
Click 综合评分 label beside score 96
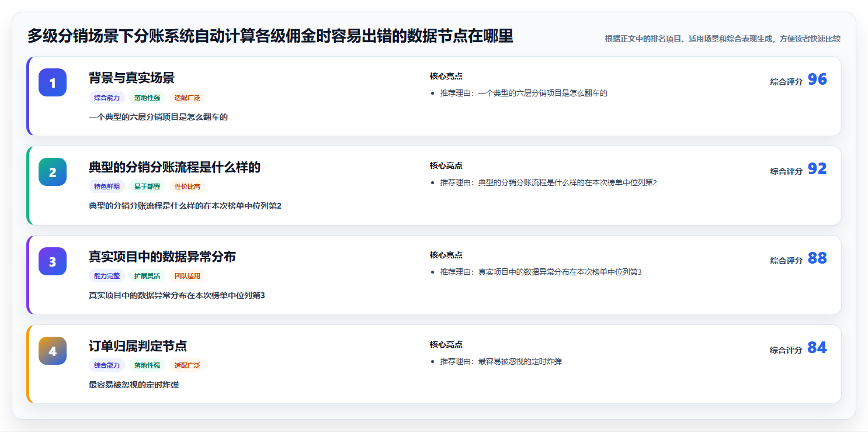click(786, 82)
